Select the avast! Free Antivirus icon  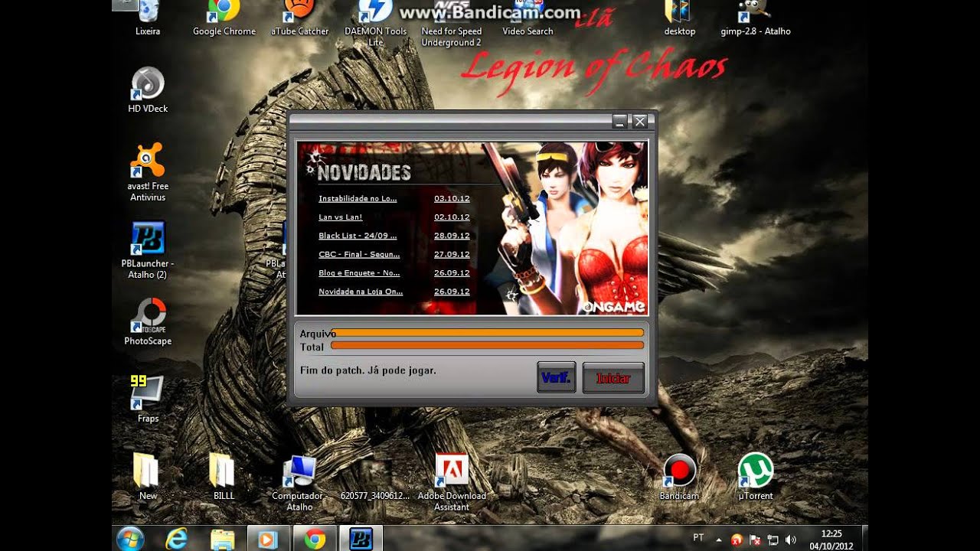(148, 172)
